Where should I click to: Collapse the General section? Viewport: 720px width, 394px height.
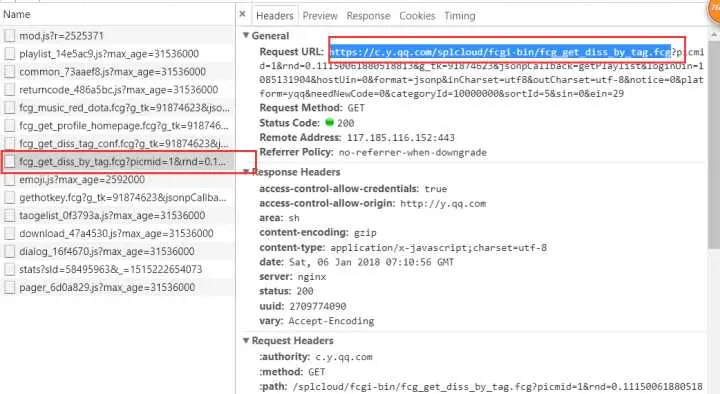coord(246,35)
